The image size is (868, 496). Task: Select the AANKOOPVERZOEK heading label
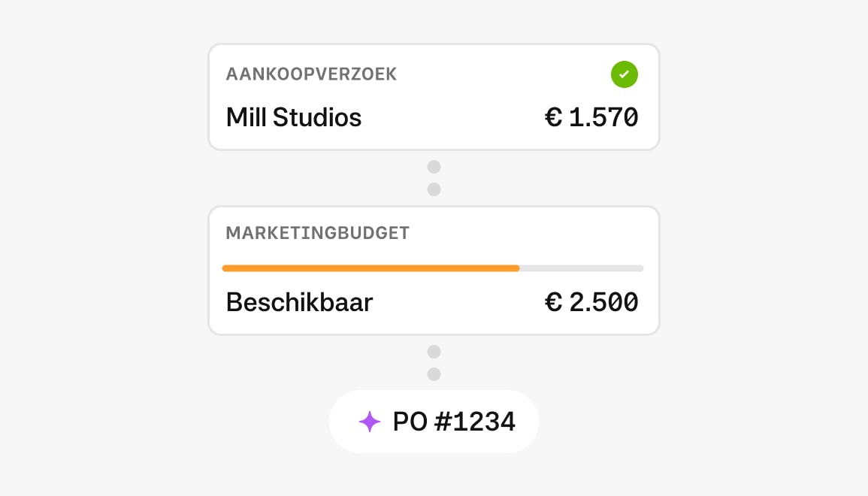(311, 74)
